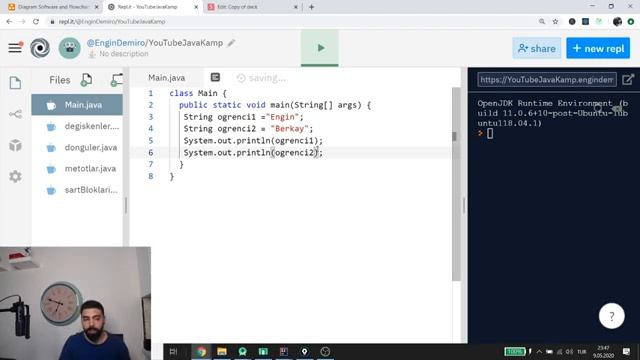Click line number 1 in gutter
Viewport: 640px width, 360px height.
point(151,93)
